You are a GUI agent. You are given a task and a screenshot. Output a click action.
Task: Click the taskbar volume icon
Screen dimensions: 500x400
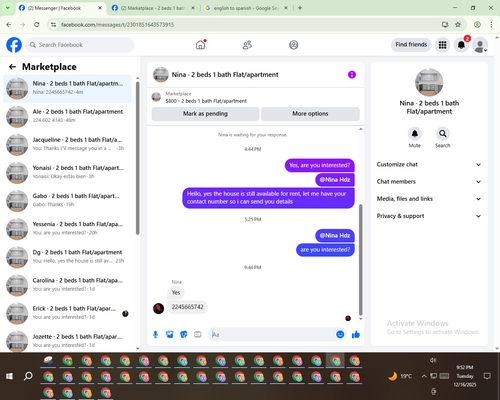pyautogui.click(x=433, y=360)
